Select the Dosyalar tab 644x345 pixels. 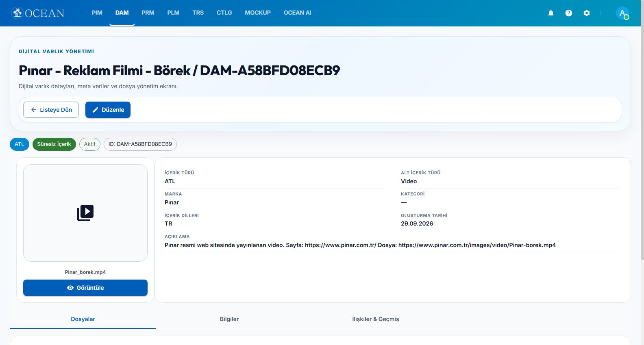pos(83,319)
